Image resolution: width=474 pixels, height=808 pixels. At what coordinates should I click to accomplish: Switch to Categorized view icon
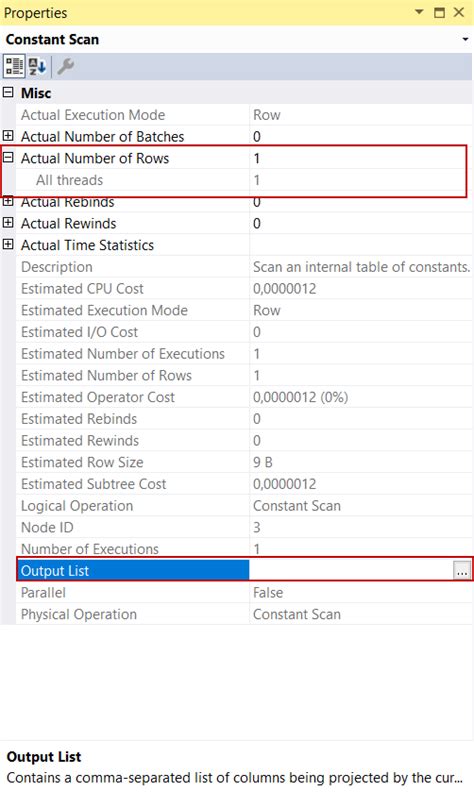(x=14, y=66)
